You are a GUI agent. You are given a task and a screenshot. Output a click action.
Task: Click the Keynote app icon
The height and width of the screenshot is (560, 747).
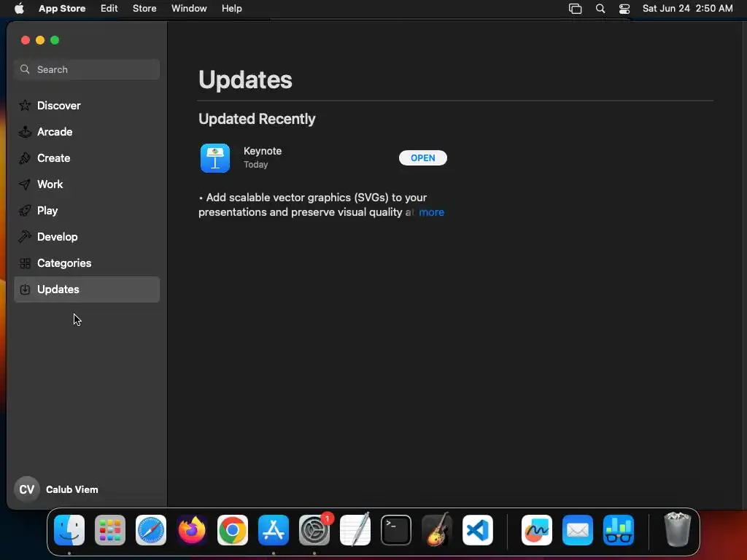tap(215, 158)
